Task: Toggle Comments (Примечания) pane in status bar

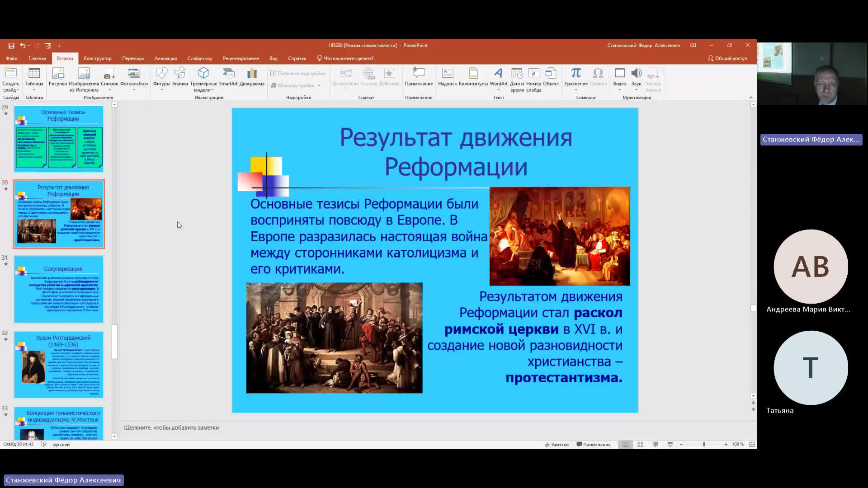Action: pos(594,445)
